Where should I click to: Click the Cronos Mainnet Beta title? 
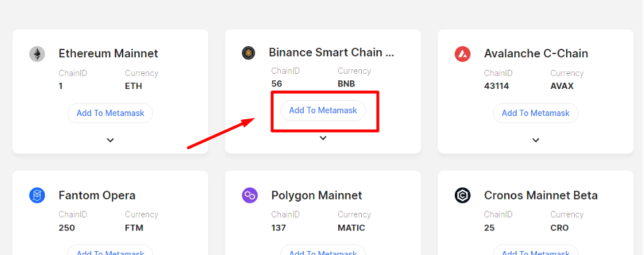point(541,195)
